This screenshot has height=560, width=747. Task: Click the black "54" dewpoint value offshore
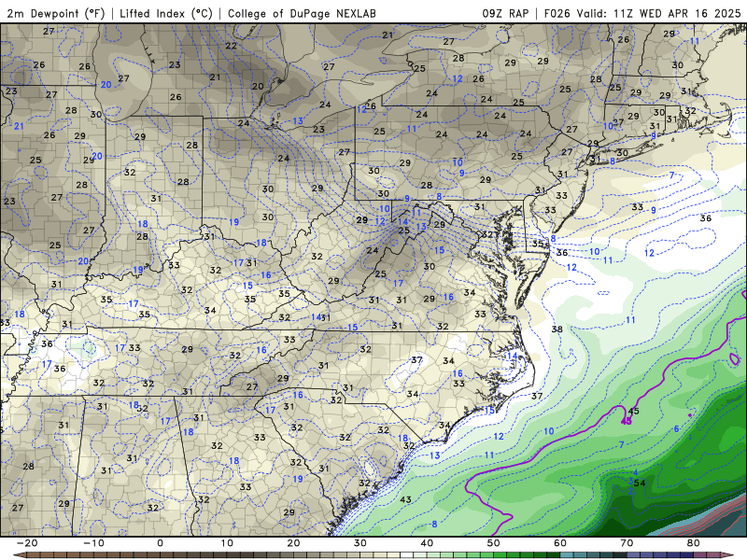tap(640, 483)
